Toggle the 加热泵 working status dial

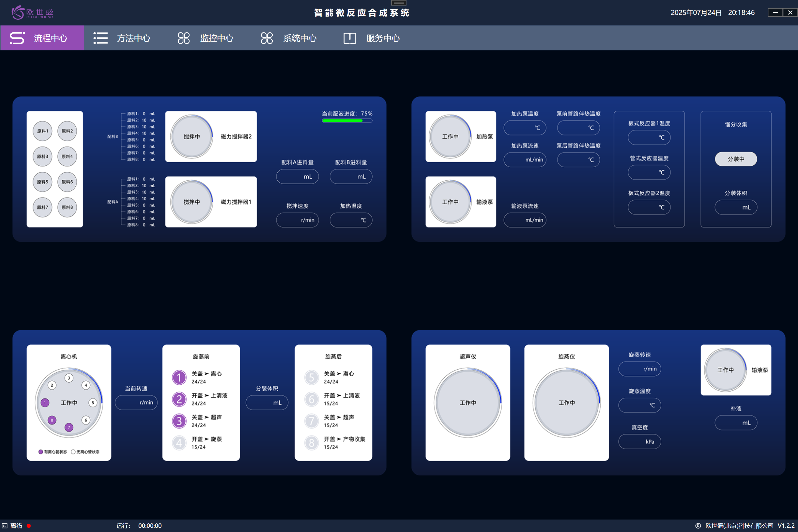coord(450,136)
